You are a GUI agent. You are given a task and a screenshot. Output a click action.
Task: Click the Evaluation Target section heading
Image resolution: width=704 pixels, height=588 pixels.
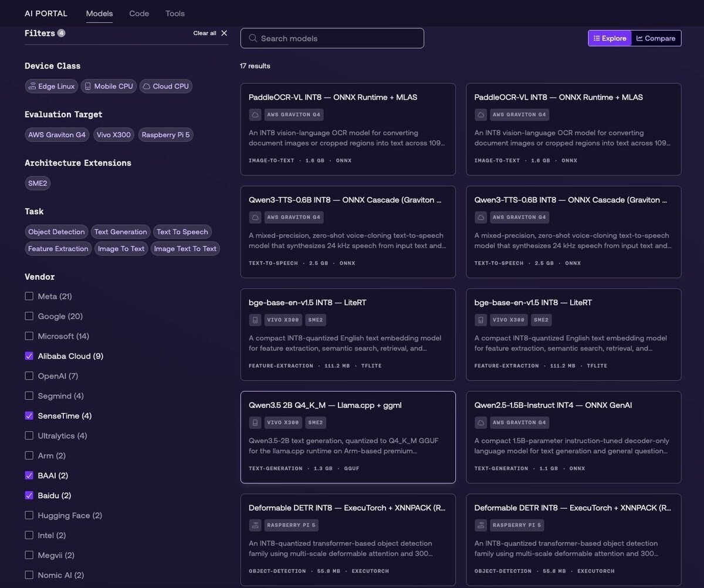coord(63,114)
